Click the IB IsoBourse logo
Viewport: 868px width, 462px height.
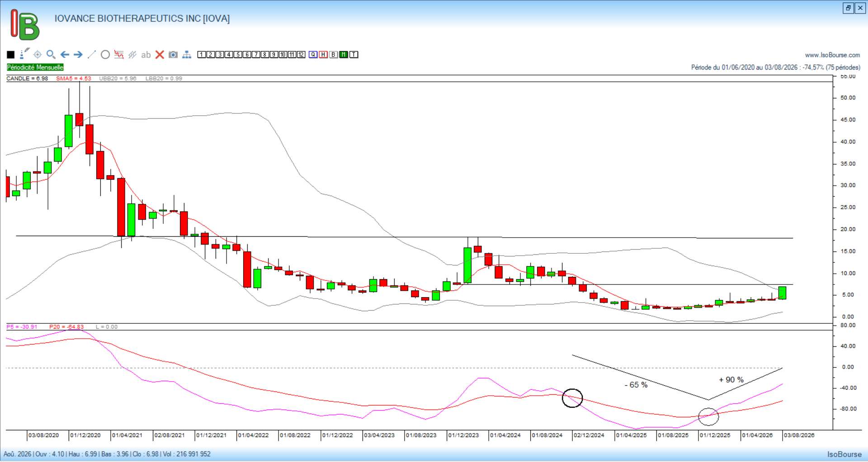(25, 25)
